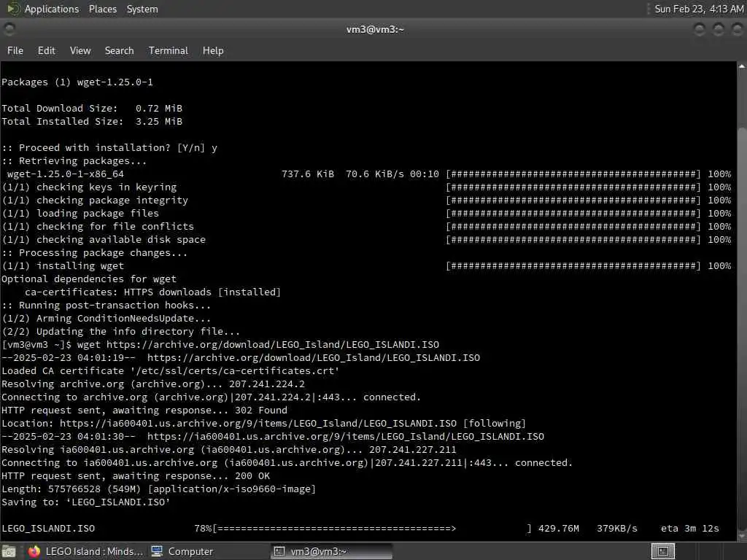
Task: Click 'loading package files' text
Action: 98,214
